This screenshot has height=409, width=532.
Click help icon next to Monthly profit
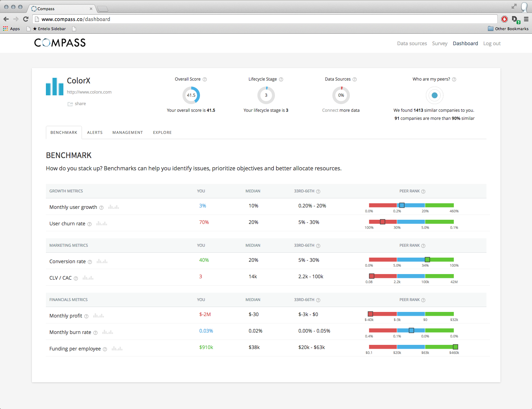[87, 316]
